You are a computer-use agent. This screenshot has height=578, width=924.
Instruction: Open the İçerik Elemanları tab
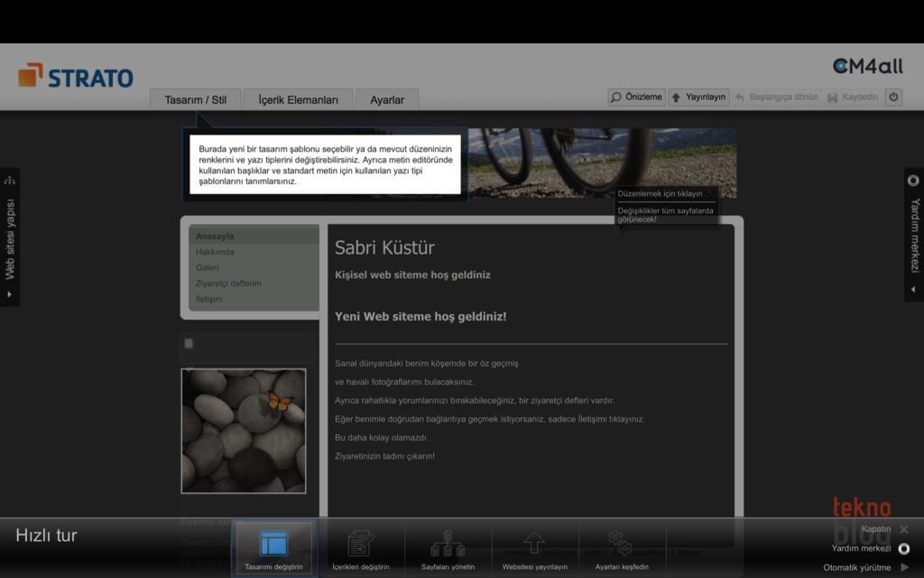coord(298,100)
